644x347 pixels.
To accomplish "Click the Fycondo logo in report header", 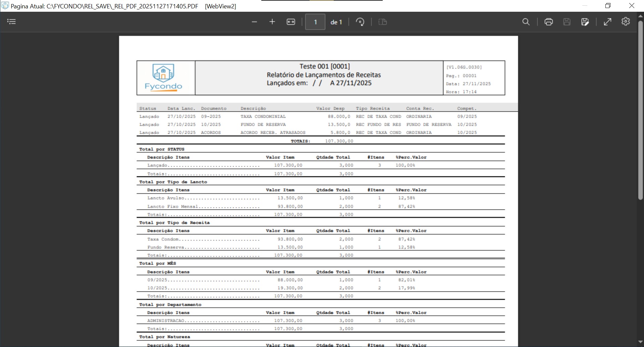I will coord(163,78).
